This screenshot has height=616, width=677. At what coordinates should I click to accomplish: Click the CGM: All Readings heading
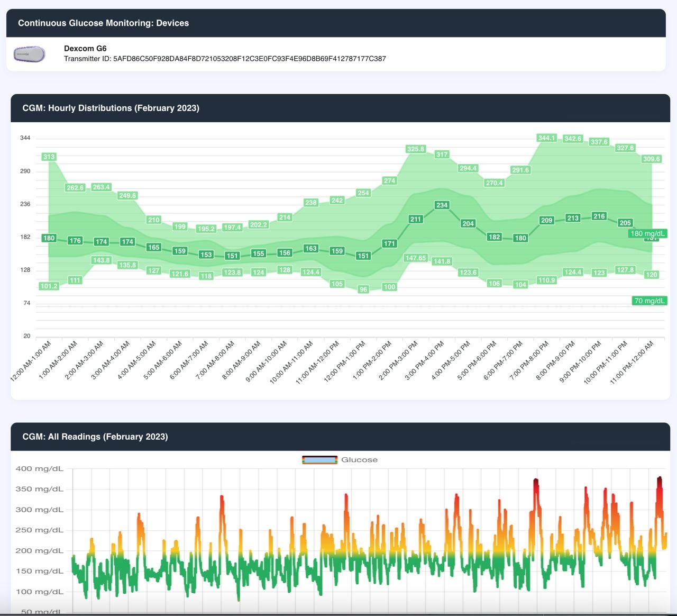pyautogui.click(x=95, y=437)
